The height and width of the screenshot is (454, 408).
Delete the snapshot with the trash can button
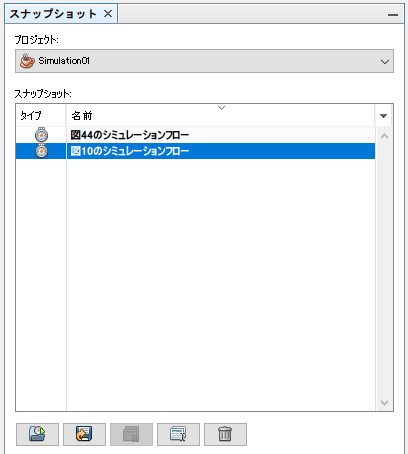225,434
